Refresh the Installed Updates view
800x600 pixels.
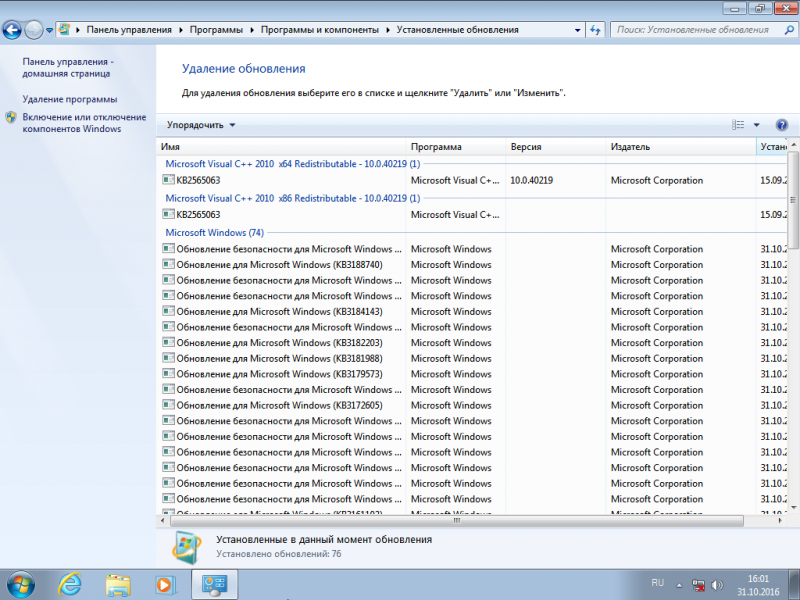[595, 30]
